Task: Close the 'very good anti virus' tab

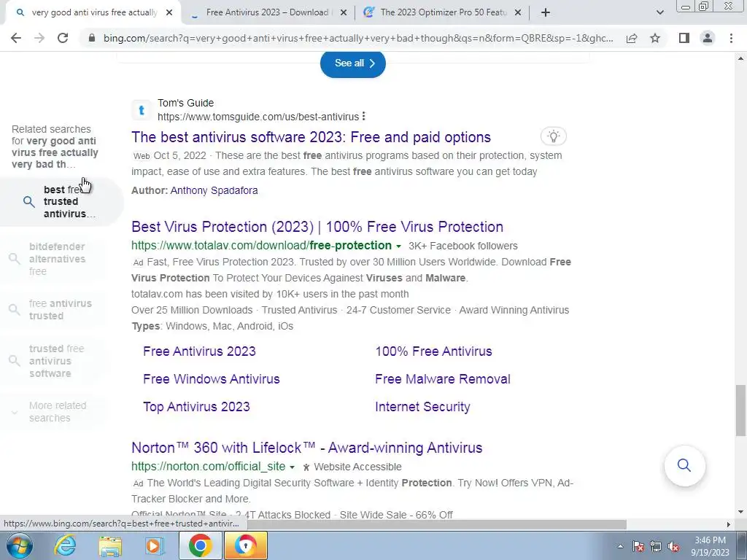Action: pos(169,12)
